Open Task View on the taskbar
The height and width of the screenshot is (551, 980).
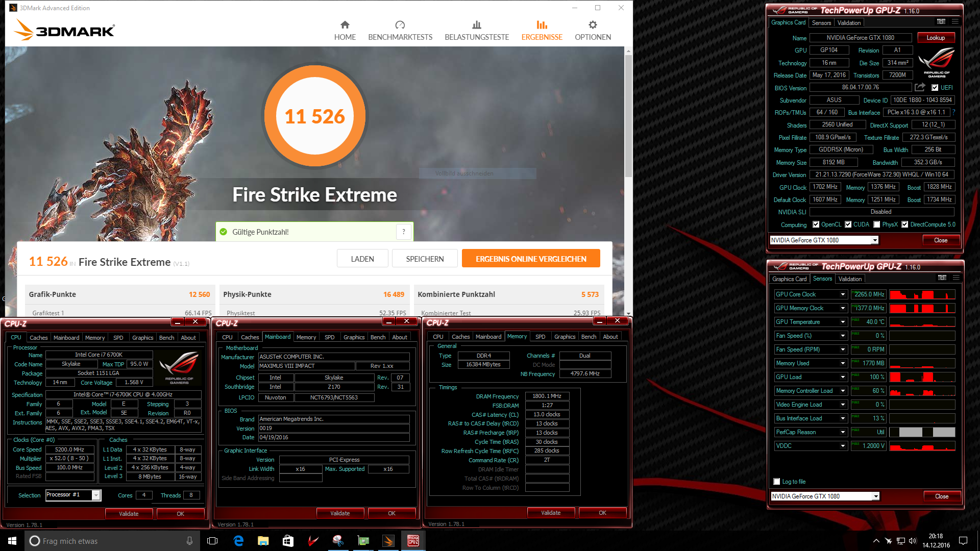click(212, 541)
